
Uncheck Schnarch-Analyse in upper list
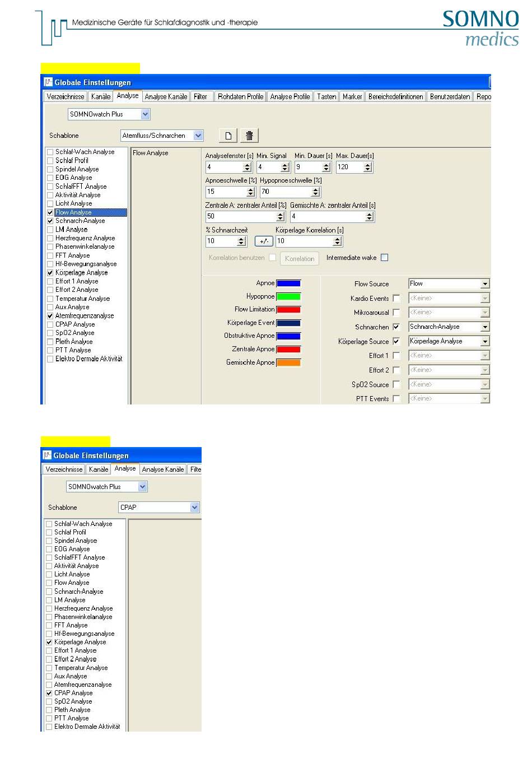(x=50, y=221)
